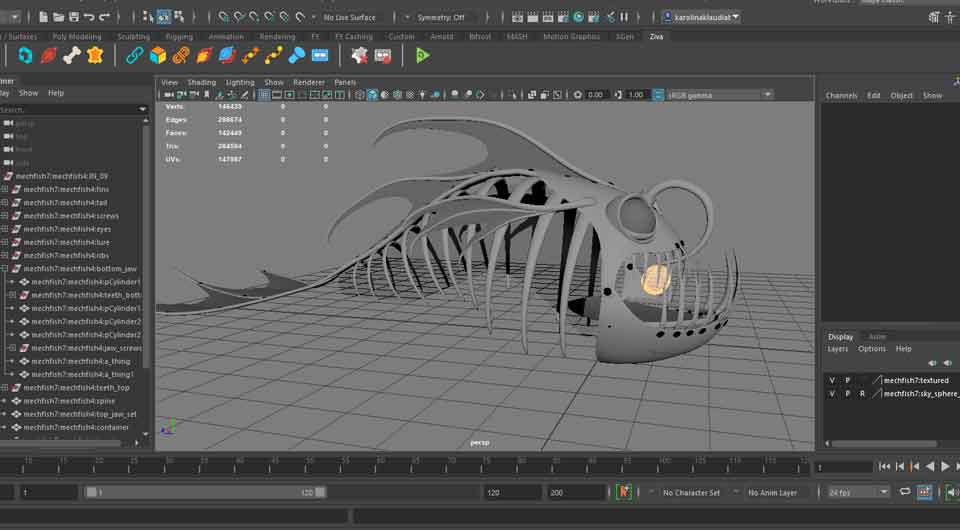The width and height of the screenshot is (960, 530).
Task: Click the outliner Search field
Action: click(x=73, y=109)
